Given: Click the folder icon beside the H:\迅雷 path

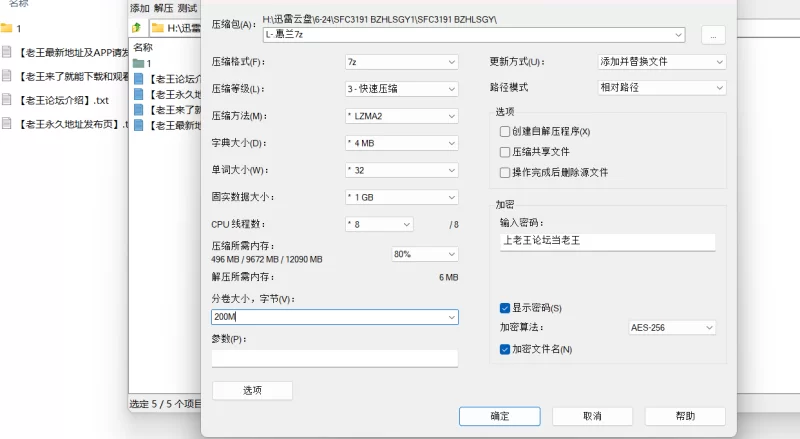Looking at the screenshot, I should [x=158, y=28].
